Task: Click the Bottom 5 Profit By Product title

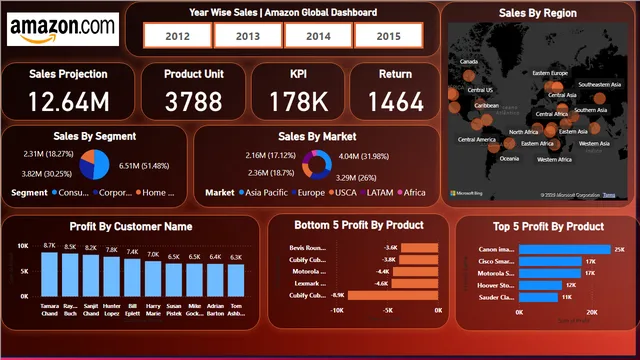Action: (x=359, y=225)
